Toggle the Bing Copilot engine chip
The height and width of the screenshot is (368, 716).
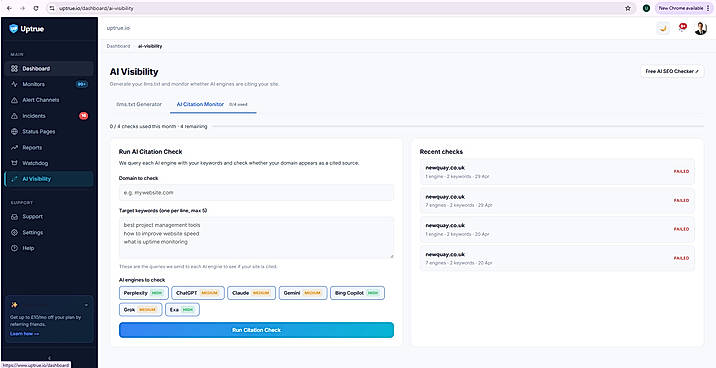click(x=357, y=293)
